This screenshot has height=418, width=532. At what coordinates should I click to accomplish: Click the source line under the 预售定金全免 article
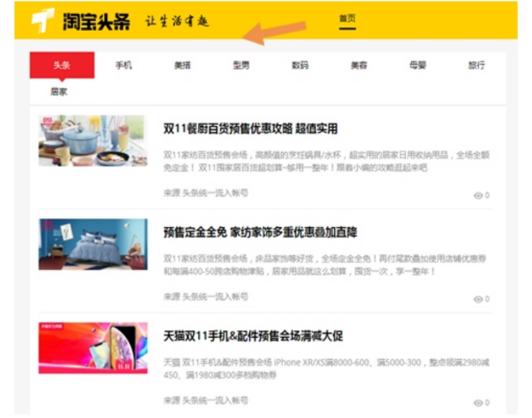coord(205,297)
